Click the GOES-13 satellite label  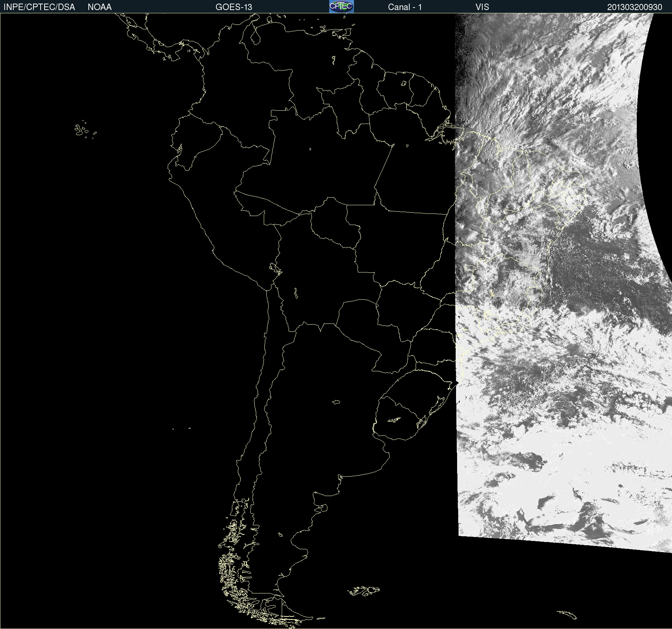(234, 7)
